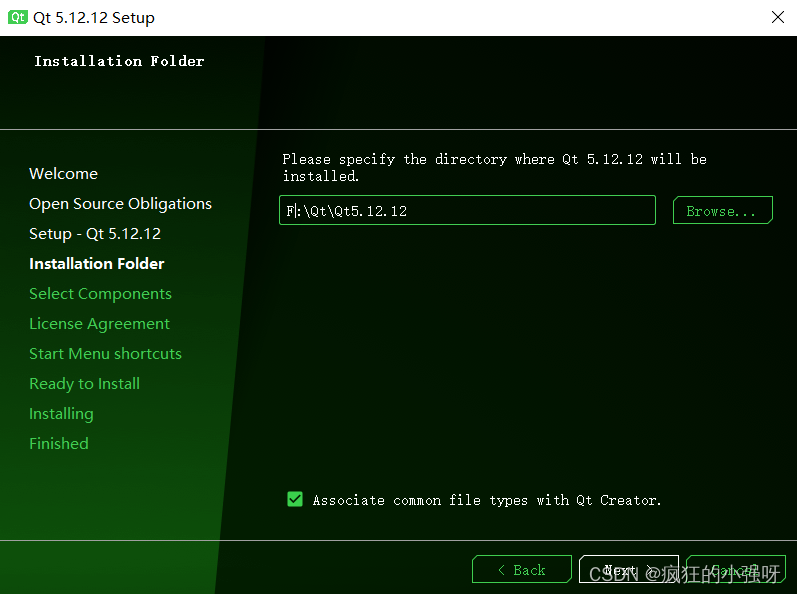Click the Browse... button
The height and width of the screenshot is (594, 797).
click(722, 210)
